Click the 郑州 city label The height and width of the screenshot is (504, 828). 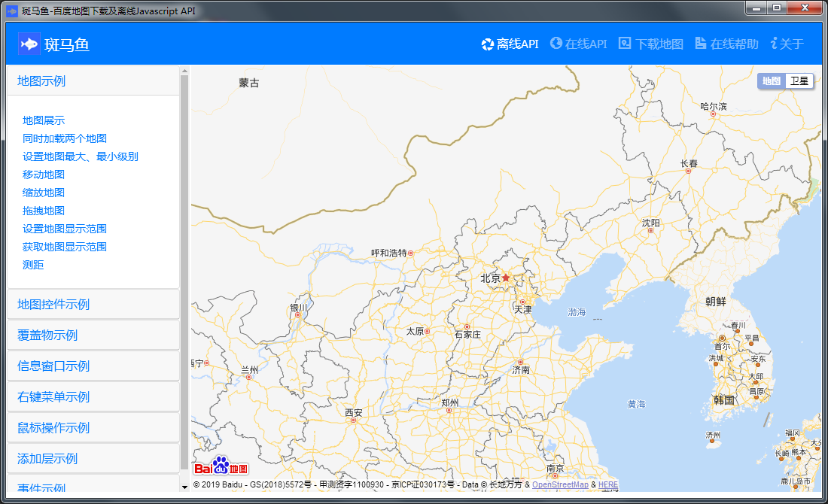point(450,402)
